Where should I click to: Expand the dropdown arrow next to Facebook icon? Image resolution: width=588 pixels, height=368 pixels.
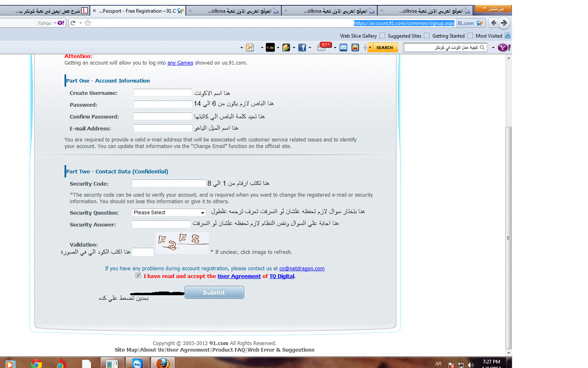310,48
